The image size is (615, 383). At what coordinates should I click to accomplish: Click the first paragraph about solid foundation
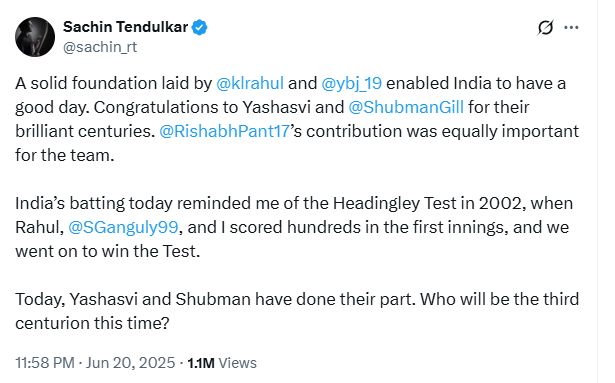(297, 119)
